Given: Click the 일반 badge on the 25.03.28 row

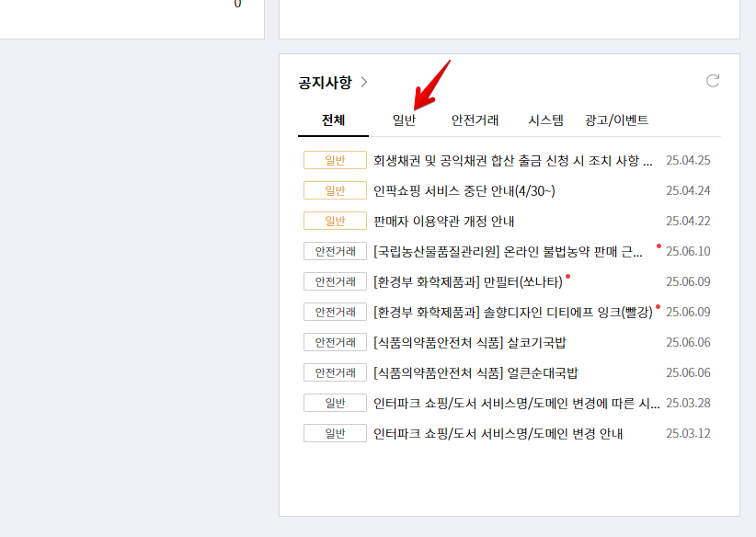Looking at the screenshot, I should click(335, 404).
